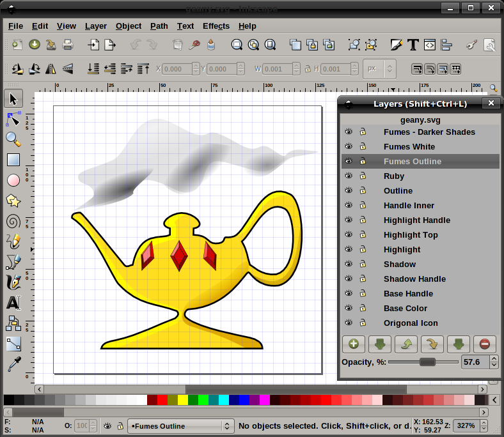Image resolution: width=504 pixels, height=437 pixels.
Task: Choose the Bezier pen tool
Action: click(x=13, y=262)
